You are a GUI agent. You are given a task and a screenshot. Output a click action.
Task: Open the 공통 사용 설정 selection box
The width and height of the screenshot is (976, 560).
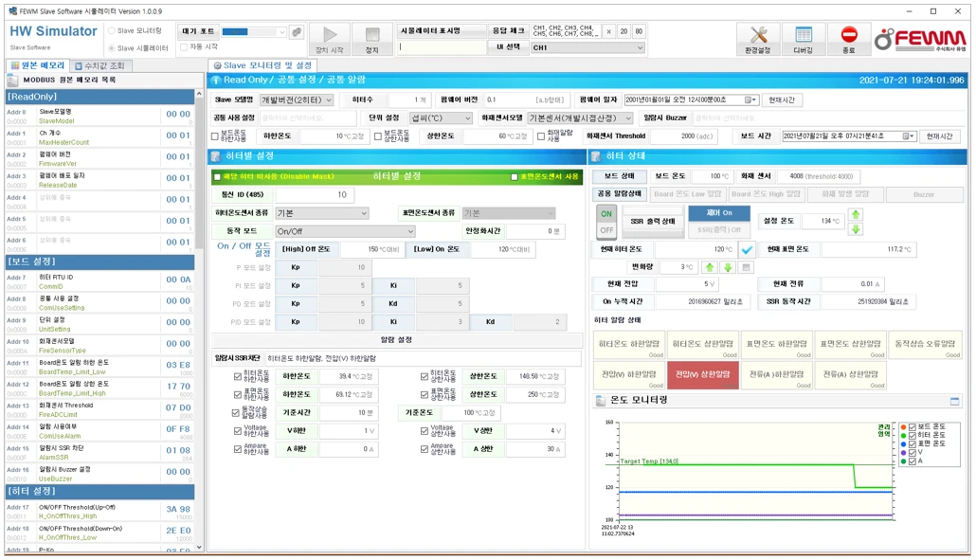point(308,117)
